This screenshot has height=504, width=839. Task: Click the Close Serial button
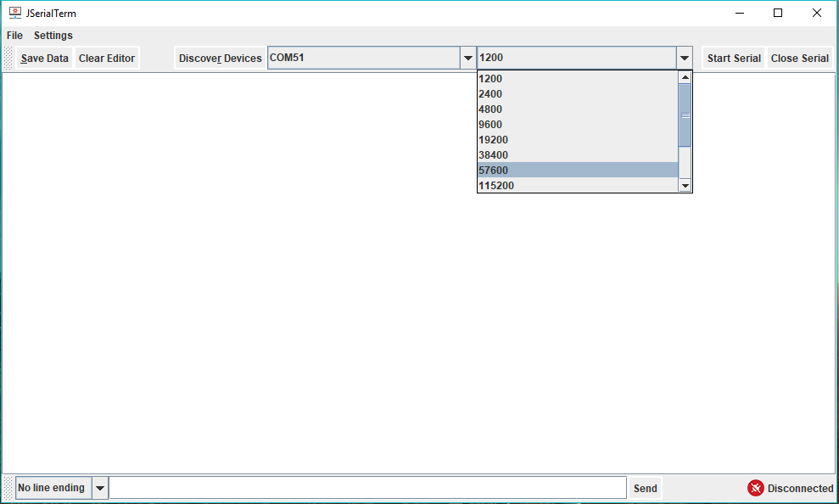coord(799,59)
